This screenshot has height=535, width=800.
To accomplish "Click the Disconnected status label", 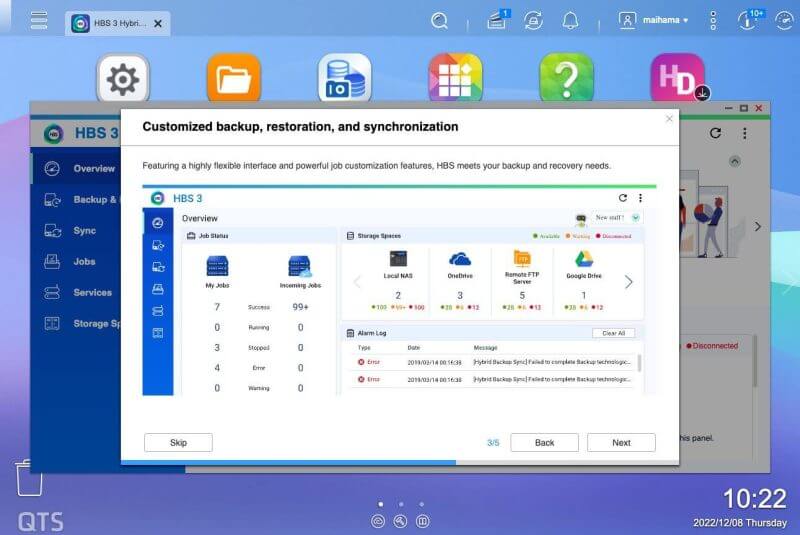I will (x=712, y=346).
